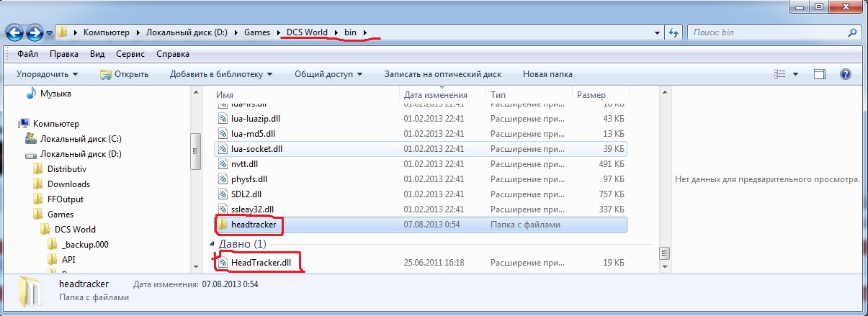Sort by the Размер column header
Screen dimensions: 868x316
coord(600,95)
